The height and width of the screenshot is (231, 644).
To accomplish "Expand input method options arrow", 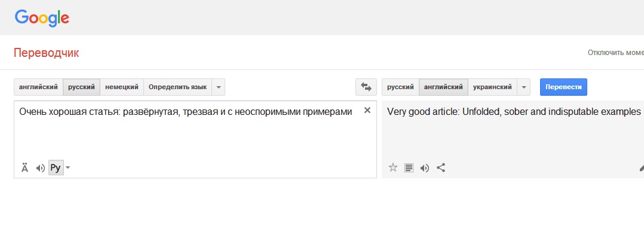I will click(68, 168).
